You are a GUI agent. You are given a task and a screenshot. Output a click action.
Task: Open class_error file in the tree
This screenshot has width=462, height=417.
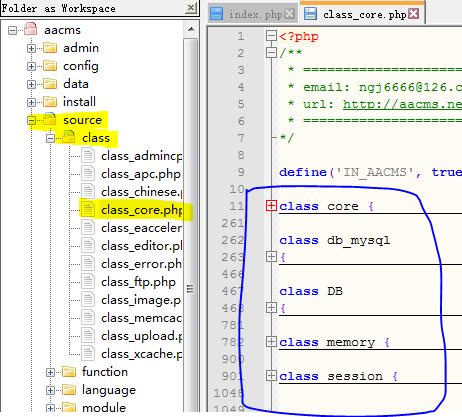click(x=142, y=264)
